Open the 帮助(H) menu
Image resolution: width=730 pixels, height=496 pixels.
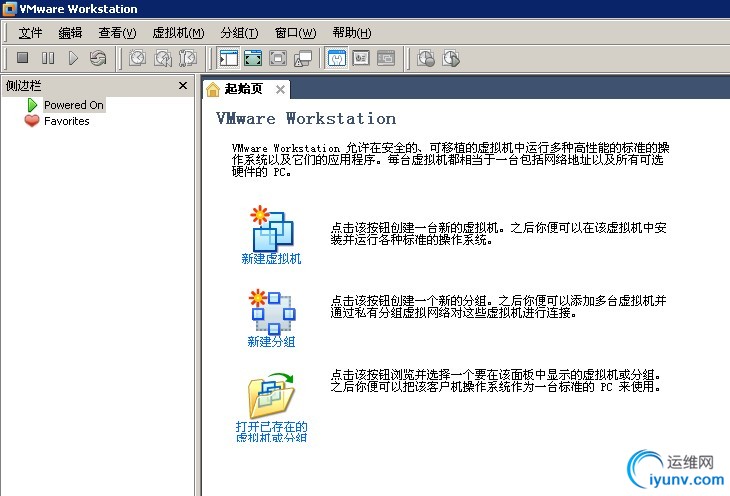click(x=352, y=33)
